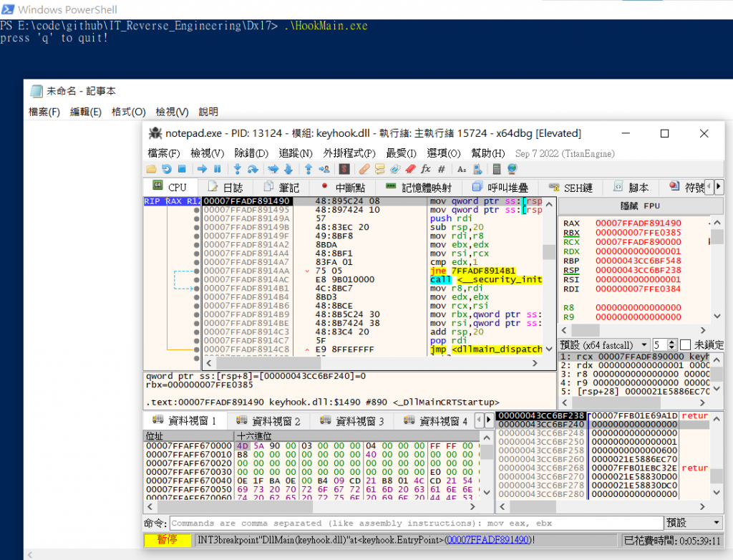Click the Bookmarks red icon
Screen dimensions: 733x560
coord(410,169)
